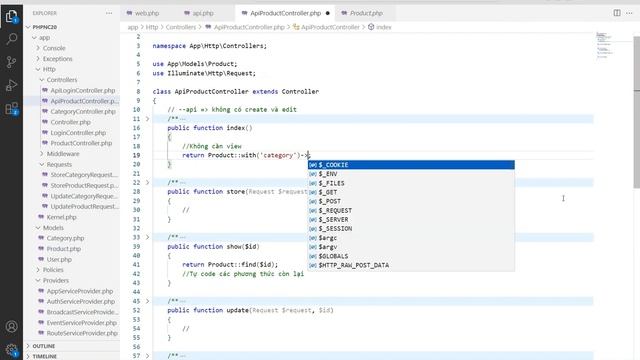Click the editor minimap code overview

pyautogui.click(x=604, y=45)
